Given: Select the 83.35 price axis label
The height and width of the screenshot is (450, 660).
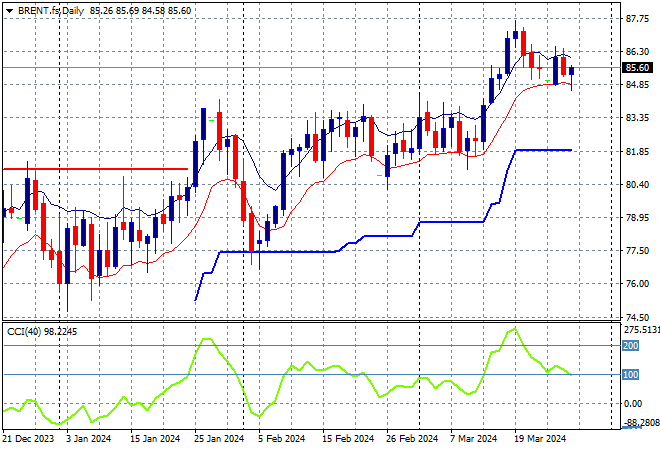Looking at the screenshot, I should tap(637, 117).
